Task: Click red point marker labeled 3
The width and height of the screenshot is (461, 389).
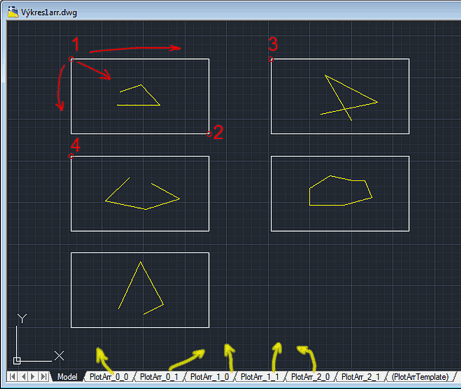Action: [271, 59]
